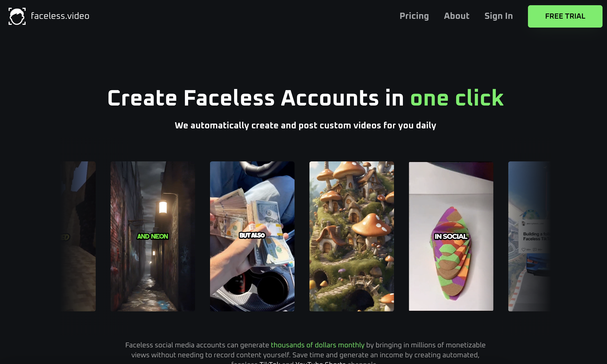The width and height of the screenshot is (607, 364).
Task: Open the partially visible stone alley thumbnail
Action: click(x=78, y=236)
